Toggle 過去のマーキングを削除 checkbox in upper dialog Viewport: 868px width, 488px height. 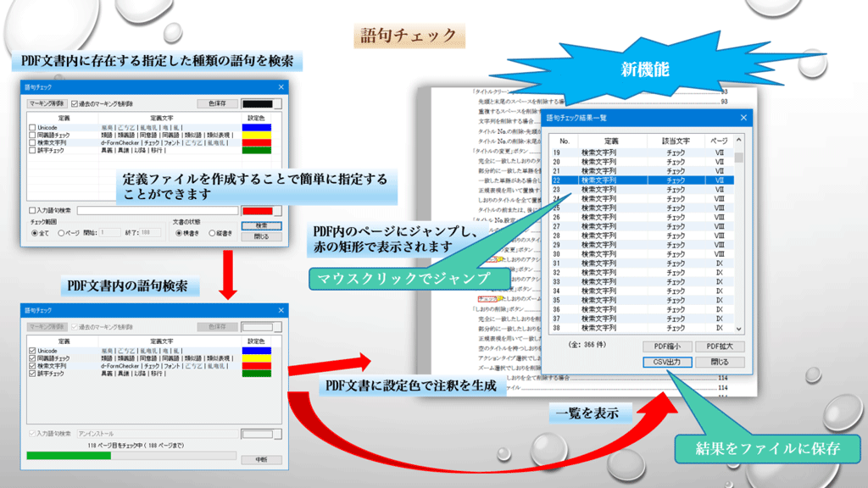point(75,103)
